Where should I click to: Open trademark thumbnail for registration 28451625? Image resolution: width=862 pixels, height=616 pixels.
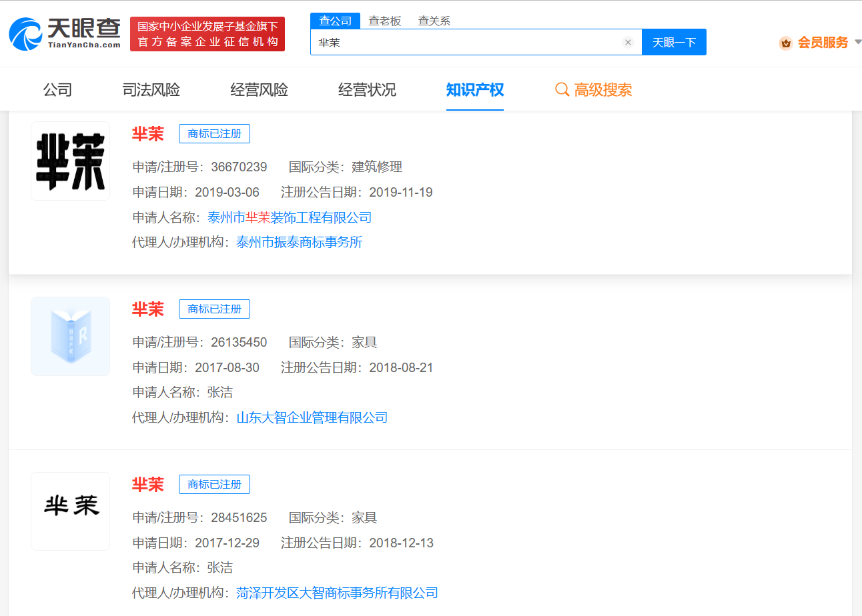(70, 511)
